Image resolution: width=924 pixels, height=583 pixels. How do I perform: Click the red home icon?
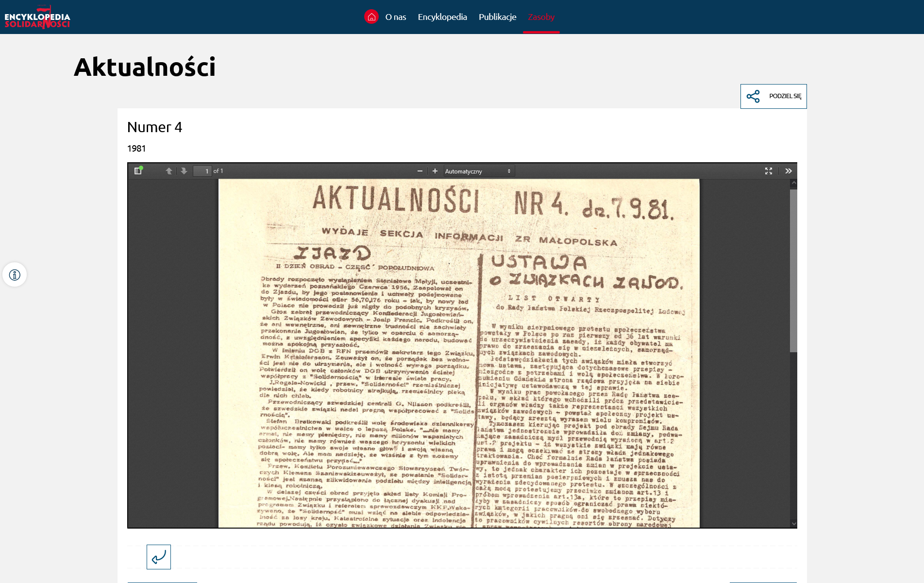pos(371,17)
